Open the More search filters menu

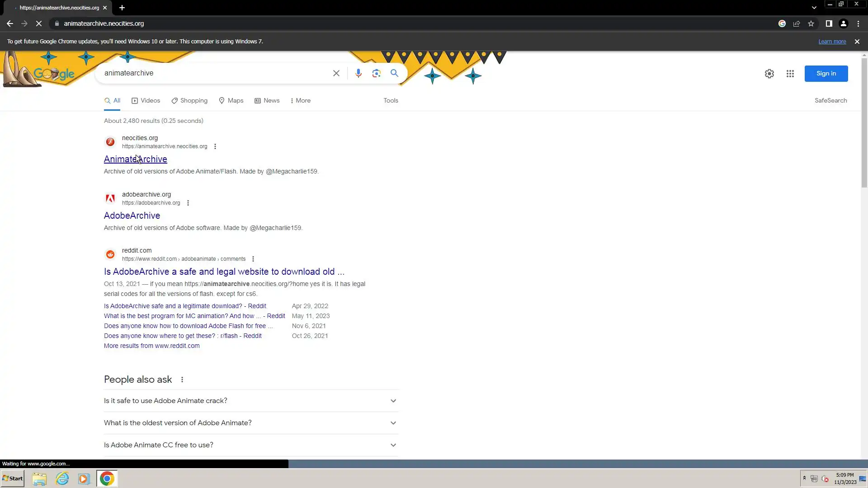pos(301,100)
